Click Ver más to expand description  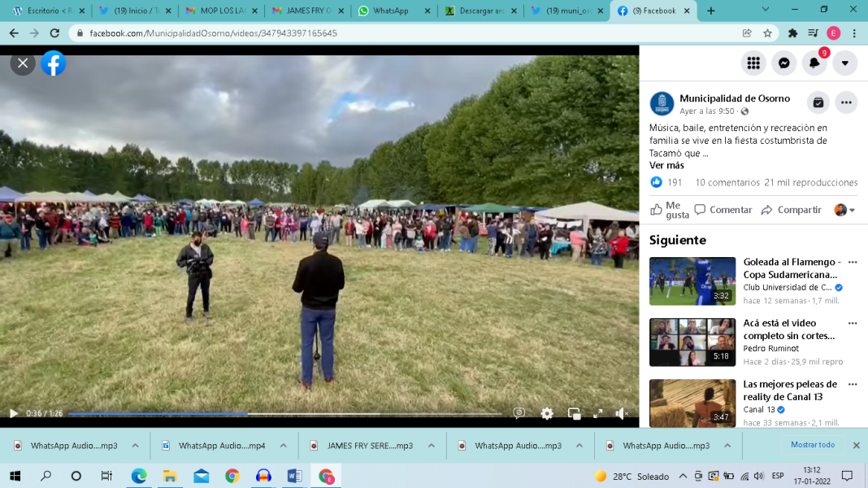666,165
